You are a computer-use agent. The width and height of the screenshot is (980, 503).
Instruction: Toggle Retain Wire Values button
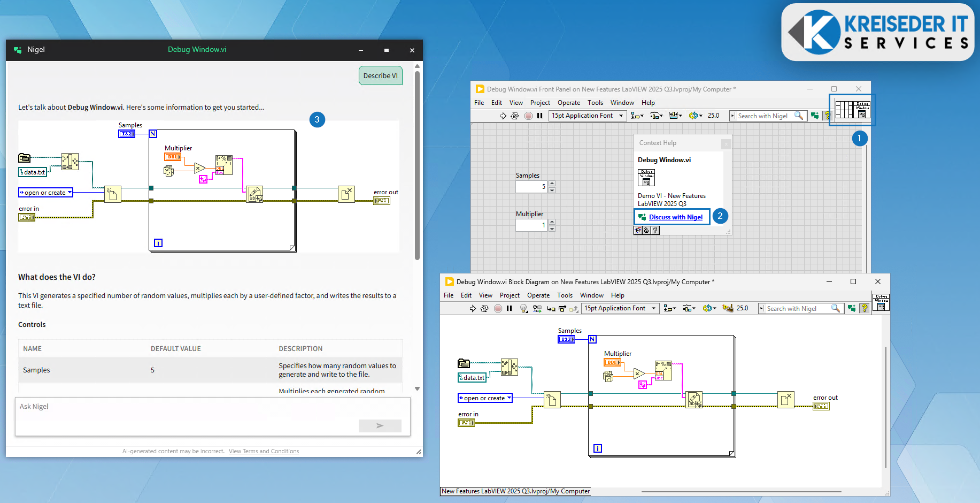pyautogui.click(x=537, y=308)
